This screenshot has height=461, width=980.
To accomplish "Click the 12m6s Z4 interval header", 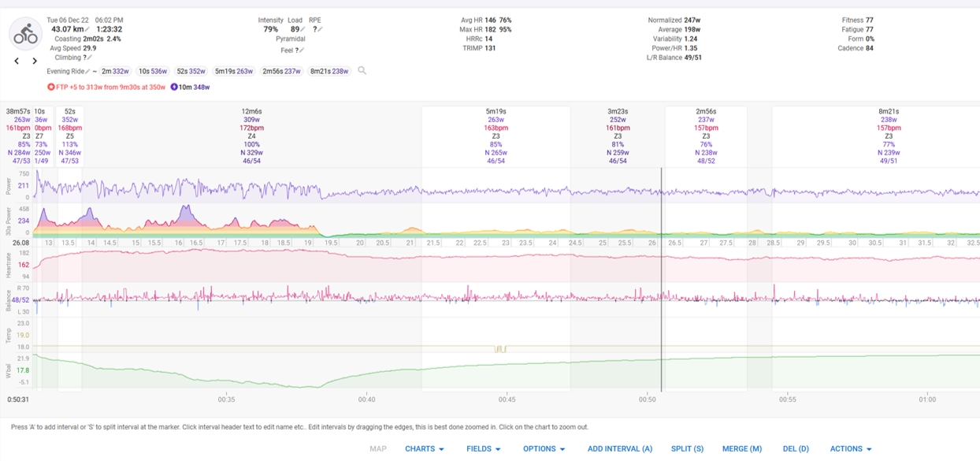I will [x=252, y=136].
